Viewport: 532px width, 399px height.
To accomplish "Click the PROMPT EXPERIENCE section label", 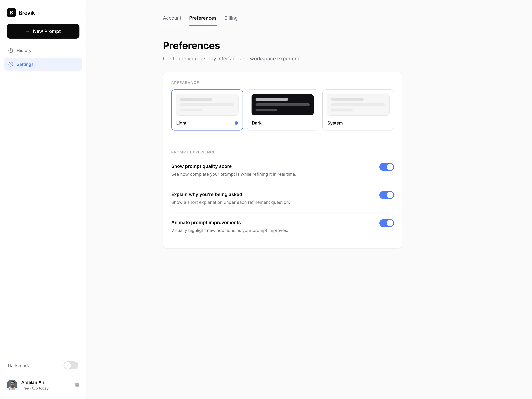I will (193, 152).
